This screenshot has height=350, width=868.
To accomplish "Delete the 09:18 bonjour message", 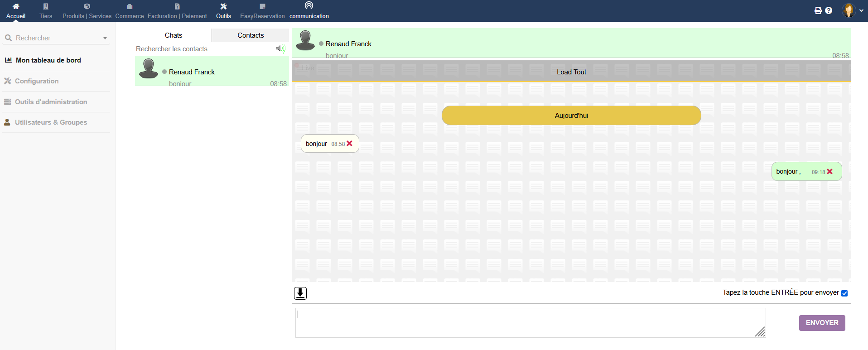I will click(829, 172).
